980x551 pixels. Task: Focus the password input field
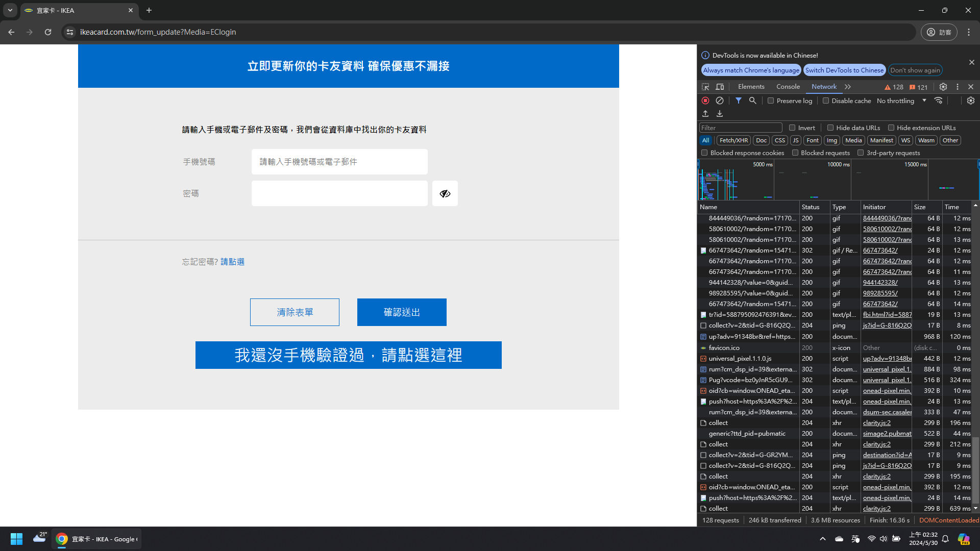339,193
